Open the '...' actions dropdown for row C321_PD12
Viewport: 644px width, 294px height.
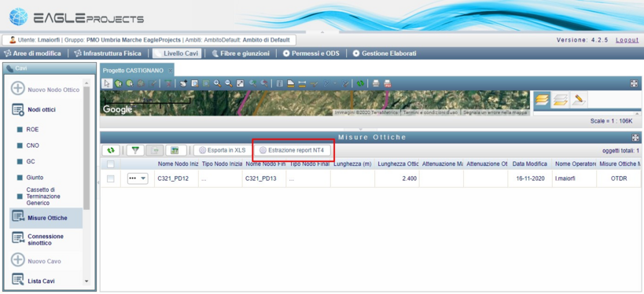tap(138, 178)
